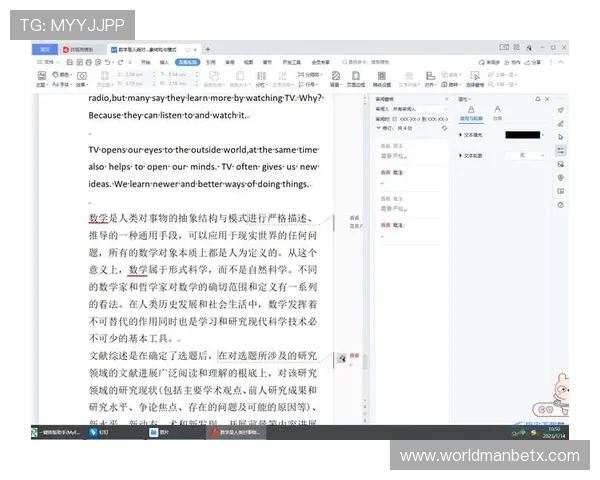Viewport: 600px width, 480px height.
Task: Open the Columns (分栏) icon
Action: pyautogui.click(x=261, y=79)
